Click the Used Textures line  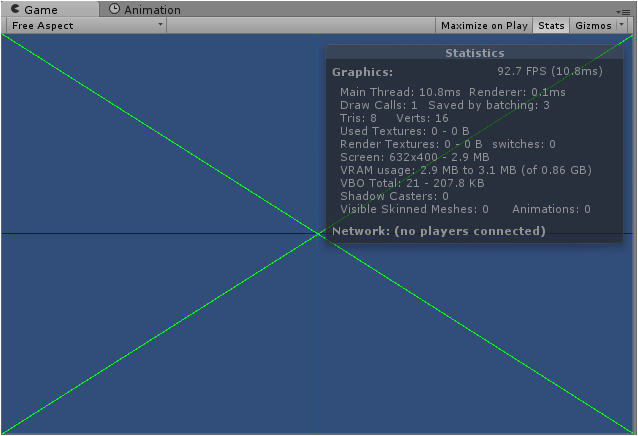tap(404, 131)
